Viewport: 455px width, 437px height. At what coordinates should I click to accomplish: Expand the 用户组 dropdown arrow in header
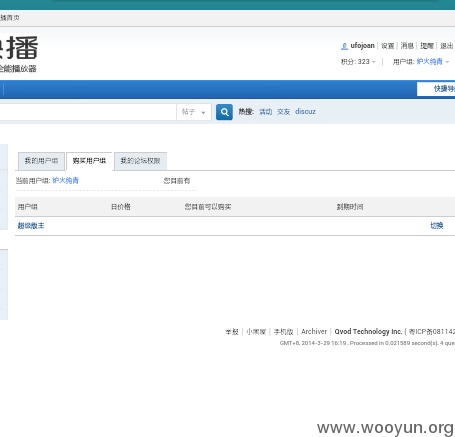(447, 62)
